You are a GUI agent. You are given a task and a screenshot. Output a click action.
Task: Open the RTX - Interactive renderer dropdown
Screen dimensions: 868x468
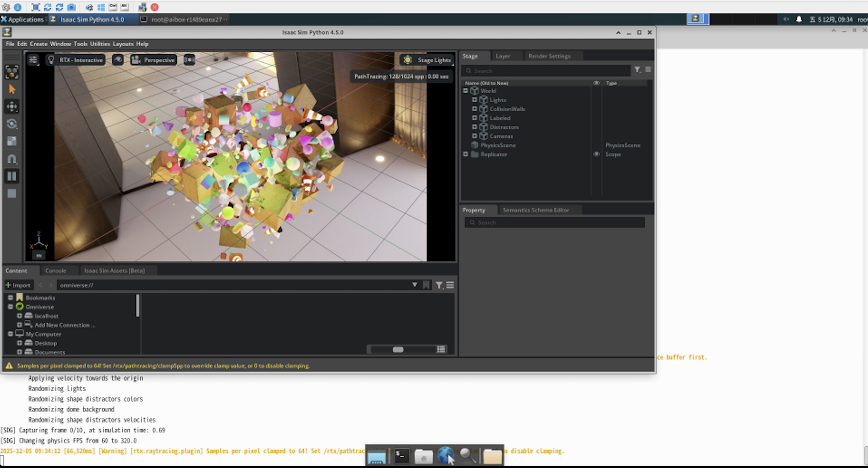(x=76, y=60)
